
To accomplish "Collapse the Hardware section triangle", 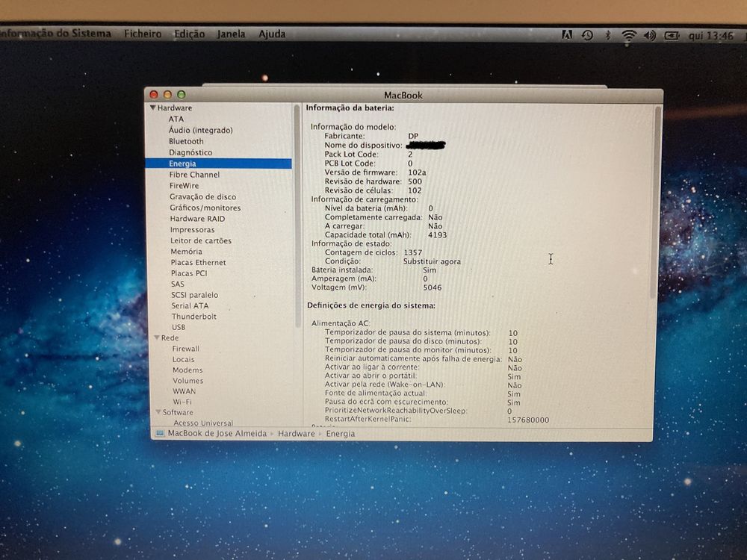I will (x=153, y=108).
